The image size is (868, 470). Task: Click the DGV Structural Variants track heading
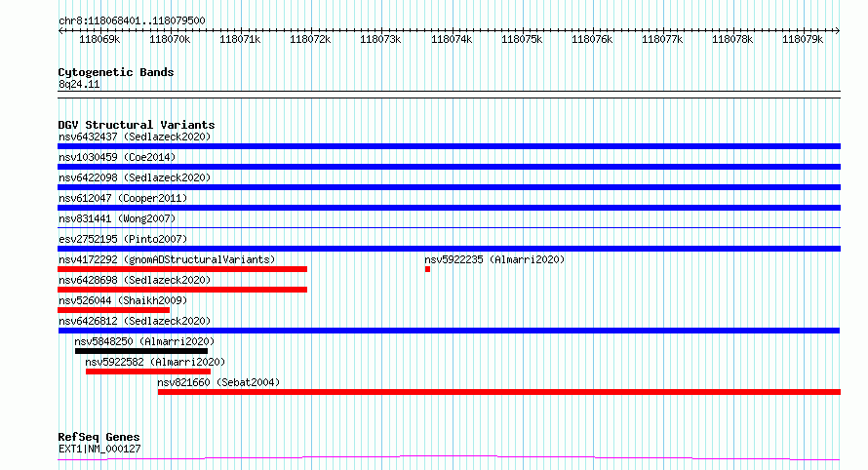click(x=137, y=125)
